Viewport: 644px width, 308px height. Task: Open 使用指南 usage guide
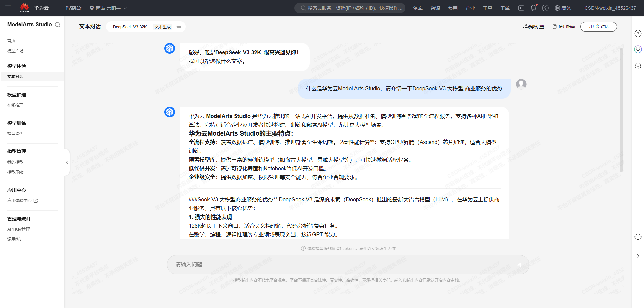click(x=564, y=27)
